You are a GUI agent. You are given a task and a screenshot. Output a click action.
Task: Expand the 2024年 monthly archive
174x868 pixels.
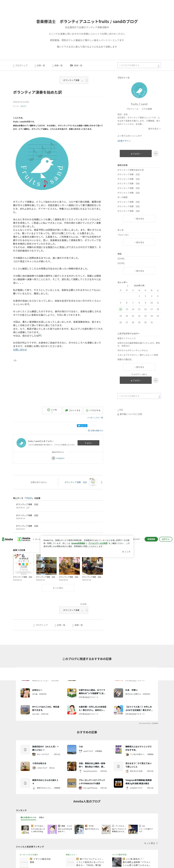(121, 259)
